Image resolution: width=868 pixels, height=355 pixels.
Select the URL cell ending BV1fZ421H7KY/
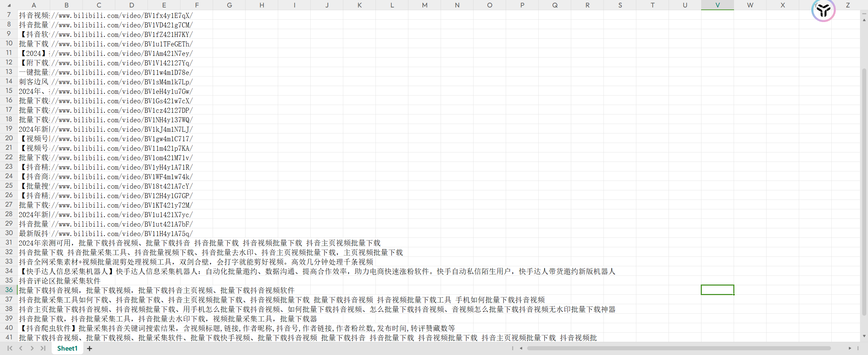(122, 34)
